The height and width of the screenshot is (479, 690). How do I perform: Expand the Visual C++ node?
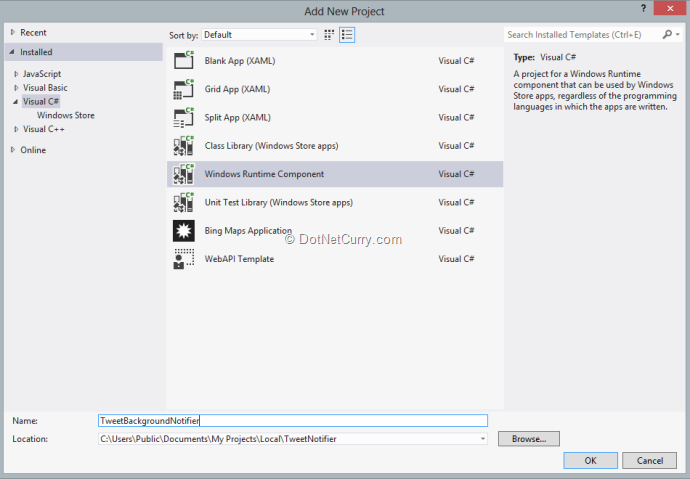(x=16, y=129)
